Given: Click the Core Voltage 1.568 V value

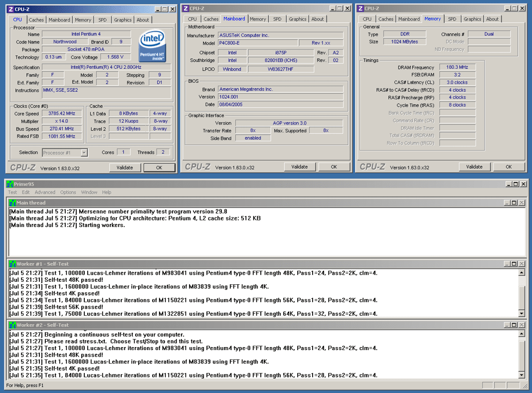Looking at the screenshot, I should pos(115,57).
